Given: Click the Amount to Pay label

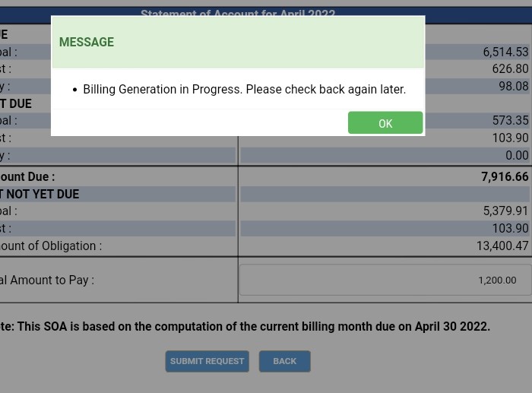Looking at the screenshot, I should click(x=47, y=280).
